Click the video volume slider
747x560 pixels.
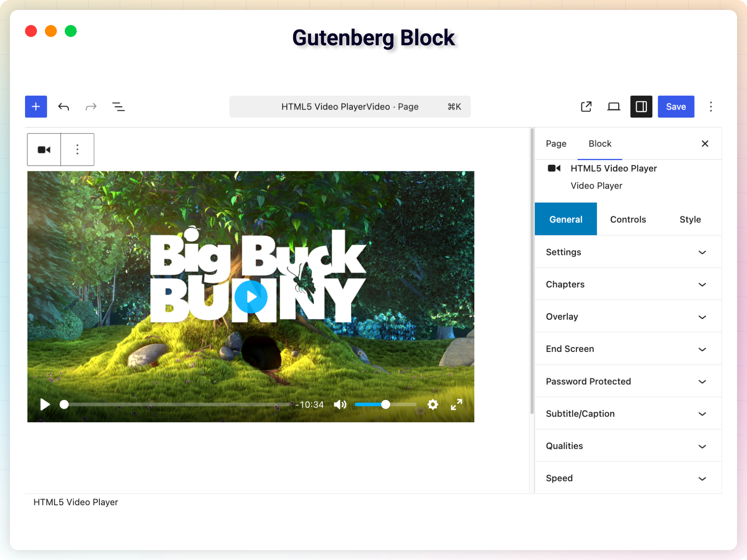tap(385, 404)
